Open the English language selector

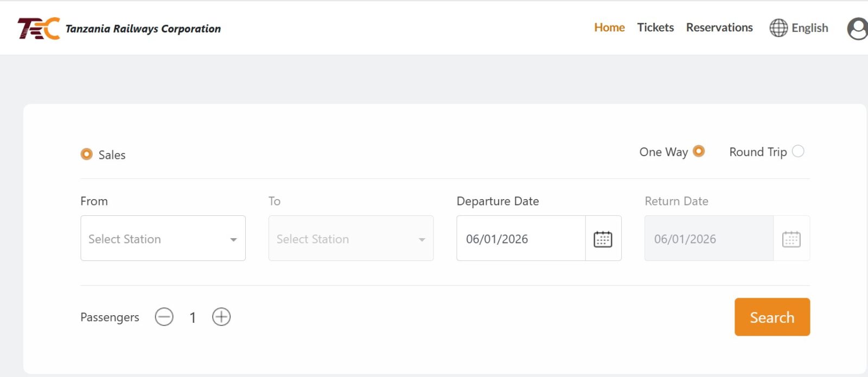[809, 28]
